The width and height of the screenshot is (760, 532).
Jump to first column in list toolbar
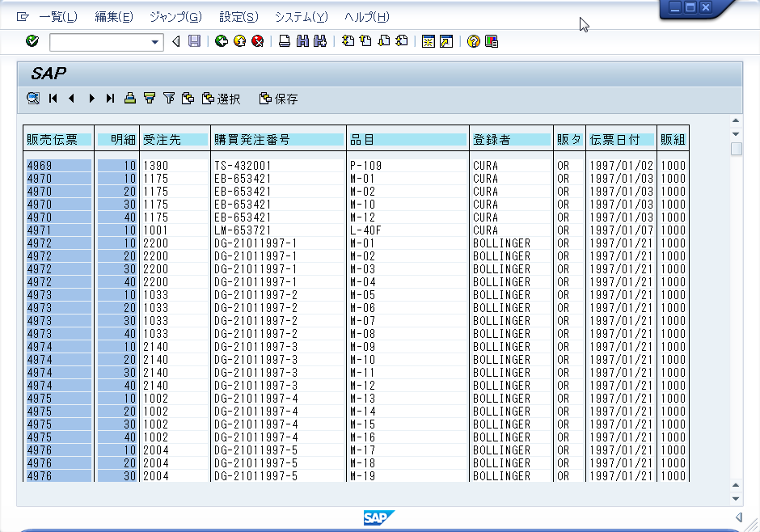click(53, 99)
